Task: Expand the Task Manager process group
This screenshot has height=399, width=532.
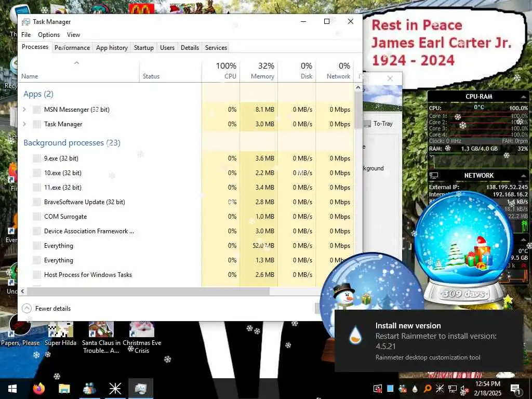Action: 24,124
